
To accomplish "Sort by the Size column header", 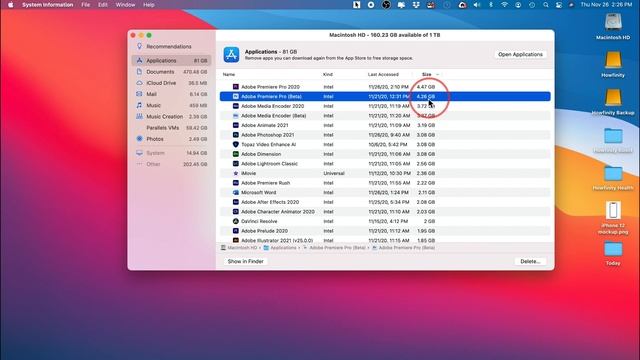I will click(x=427, y=74).
